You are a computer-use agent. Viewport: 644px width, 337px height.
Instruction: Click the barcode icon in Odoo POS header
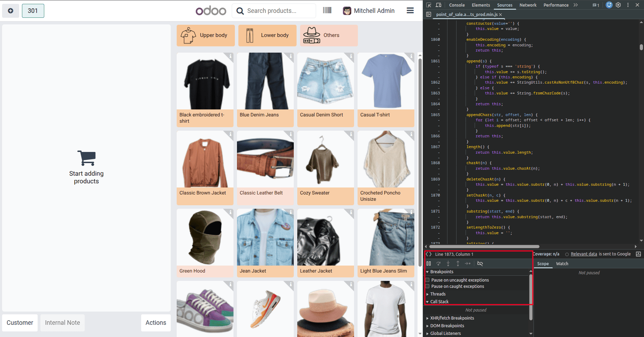tap(327, 10)
